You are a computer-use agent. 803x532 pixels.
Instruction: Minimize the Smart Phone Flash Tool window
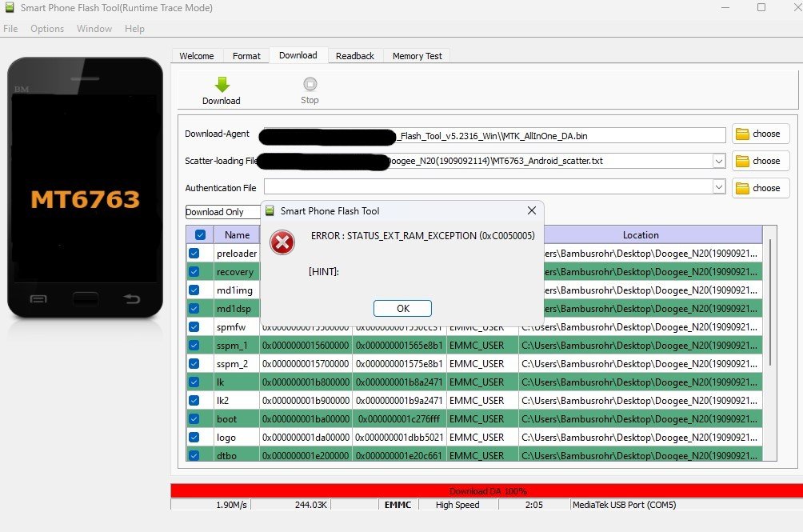[x=725, y=7]
